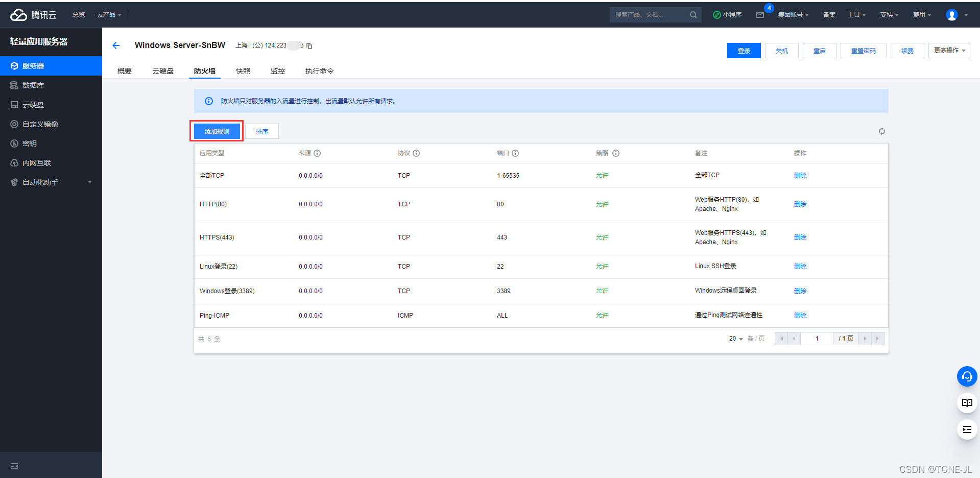The height and width of the screenshot is (478, 980).
Task: Click the search magnifier icon
Action: (x=693, y=15)
